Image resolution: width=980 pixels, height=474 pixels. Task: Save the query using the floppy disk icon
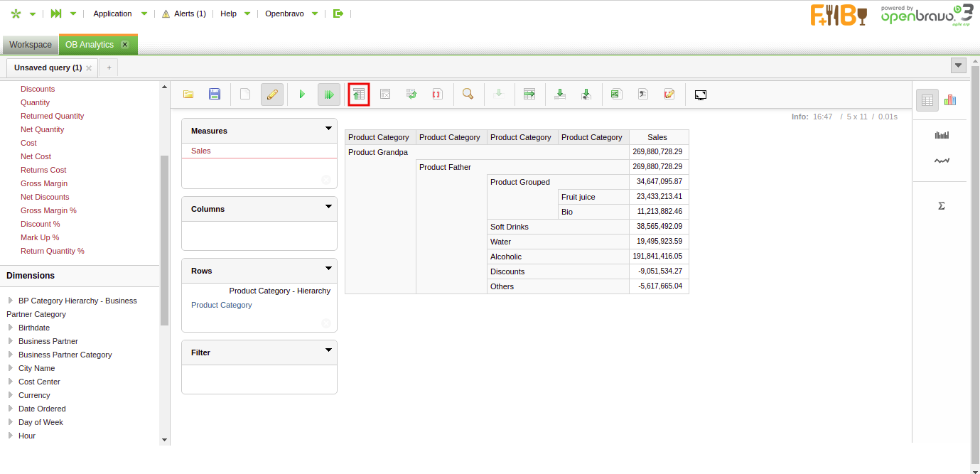click(215, 95)
